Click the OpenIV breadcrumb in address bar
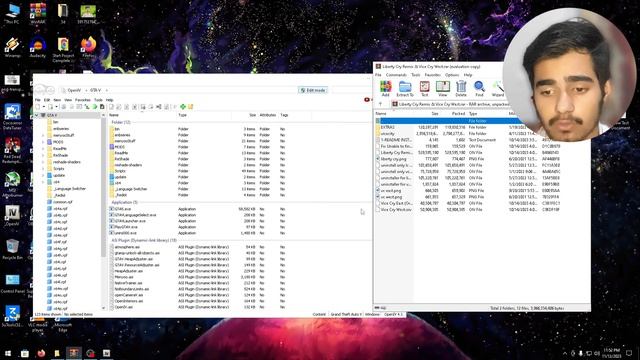Screen dimensions: 640x360 (74, 90)
